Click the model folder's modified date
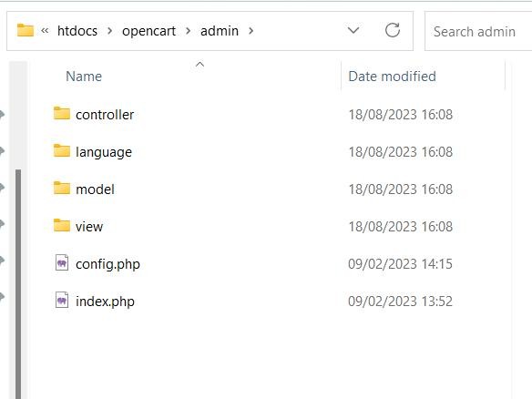The height and width of the screenshot is (399, 532). [400, 189]
